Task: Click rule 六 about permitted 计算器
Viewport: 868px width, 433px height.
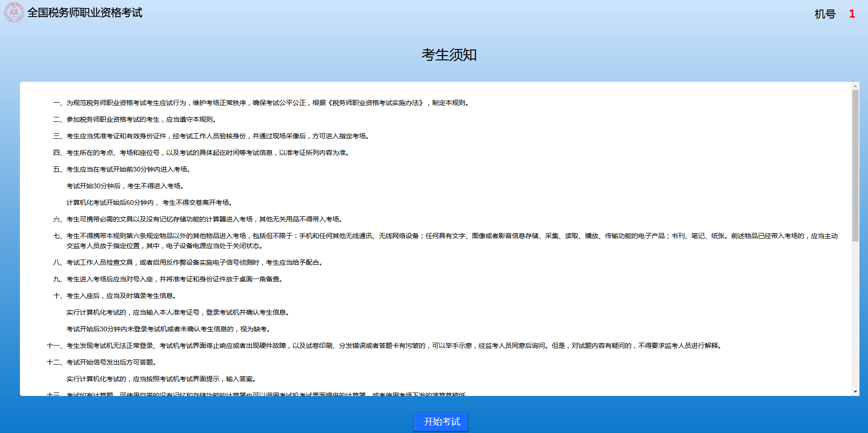Action: [198, 220]
